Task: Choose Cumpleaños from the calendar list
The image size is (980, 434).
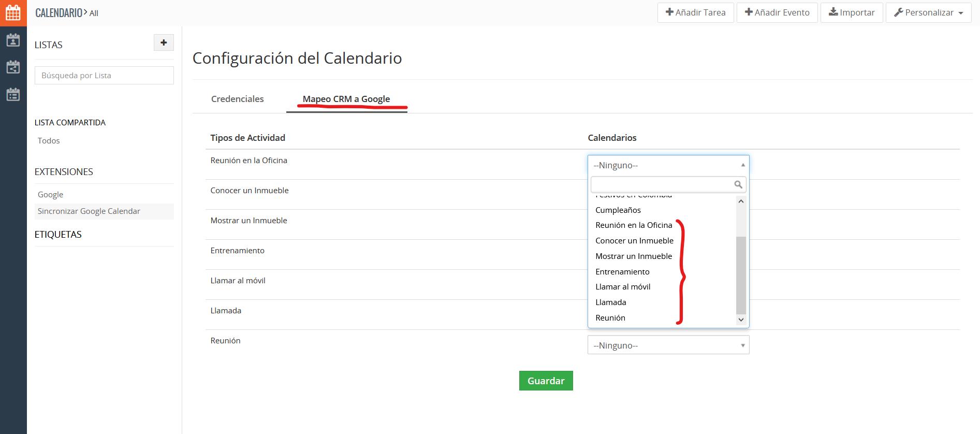Action: [x=618, y=210]
